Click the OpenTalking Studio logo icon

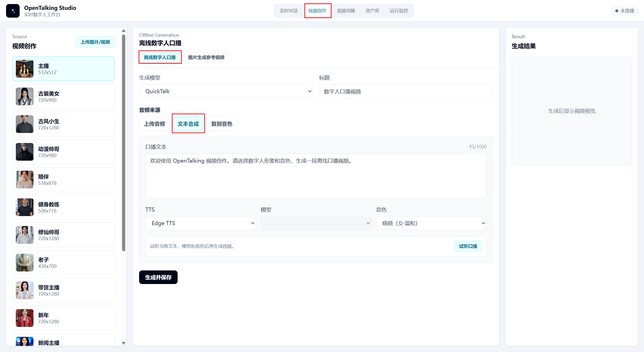13,11
